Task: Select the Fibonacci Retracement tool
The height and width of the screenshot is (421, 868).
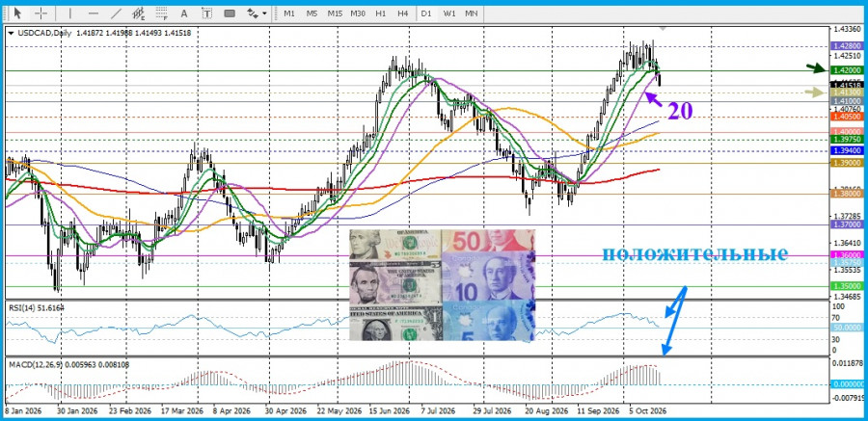Action: point(161,13)
